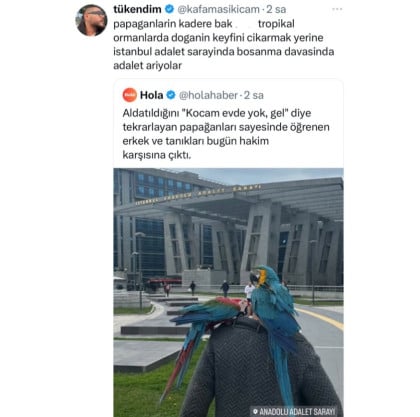Click the verified badge beside tükendim
The height and width of the screenshot is (417, 420).
(x=170, y=9)
